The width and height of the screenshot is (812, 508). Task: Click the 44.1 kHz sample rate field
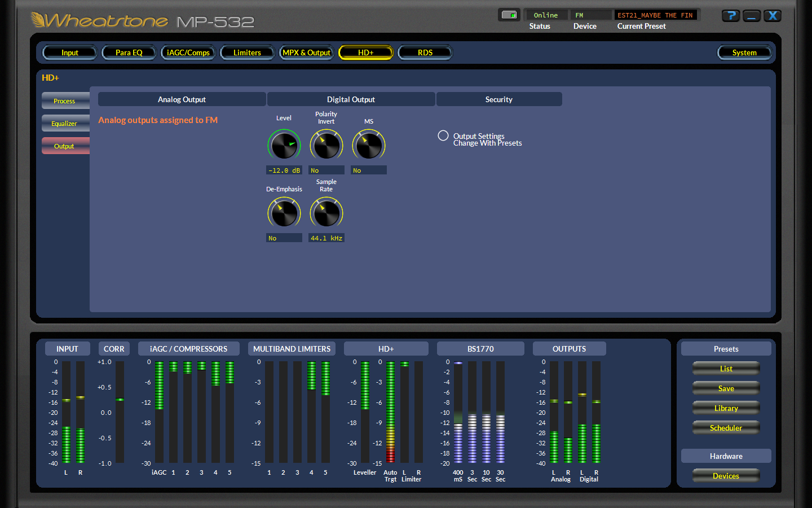(326, 238)
